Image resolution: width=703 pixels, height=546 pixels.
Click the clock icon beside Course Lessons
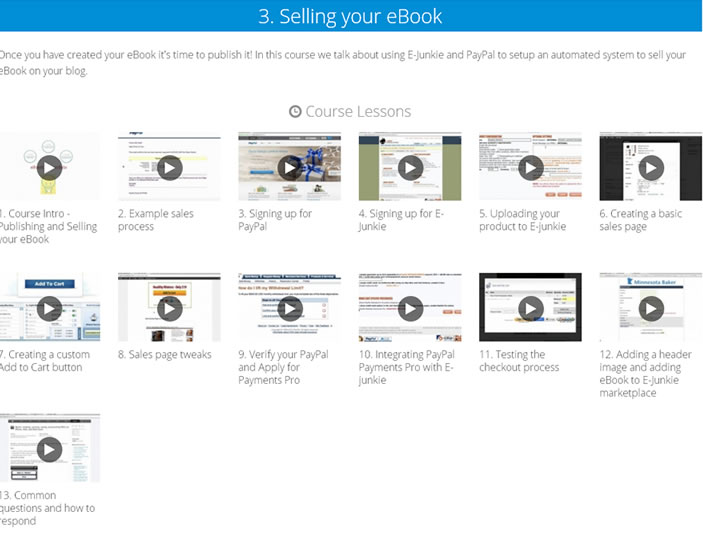point(295,111)
